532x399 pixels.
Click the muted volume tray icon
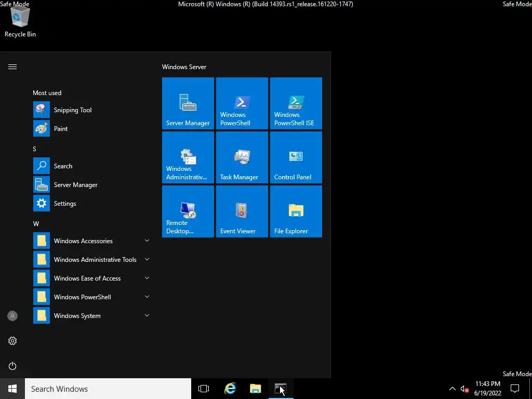(464, 389)
